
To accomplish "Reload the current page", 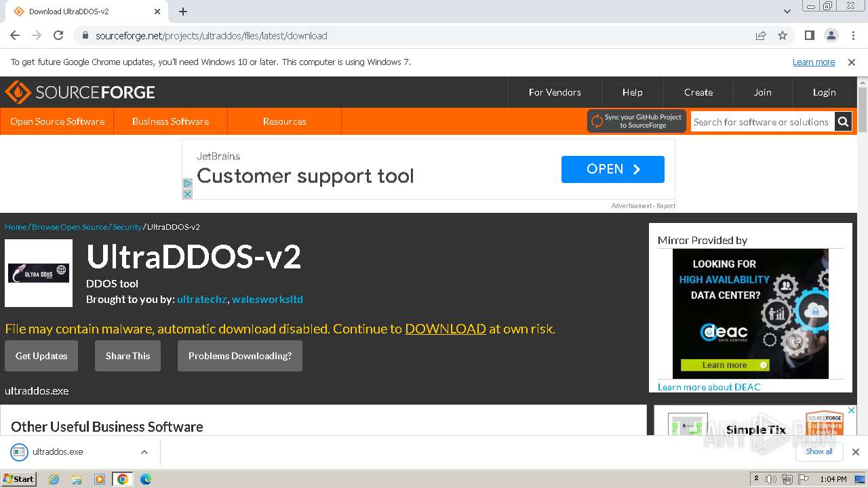I will click(58, 35).
